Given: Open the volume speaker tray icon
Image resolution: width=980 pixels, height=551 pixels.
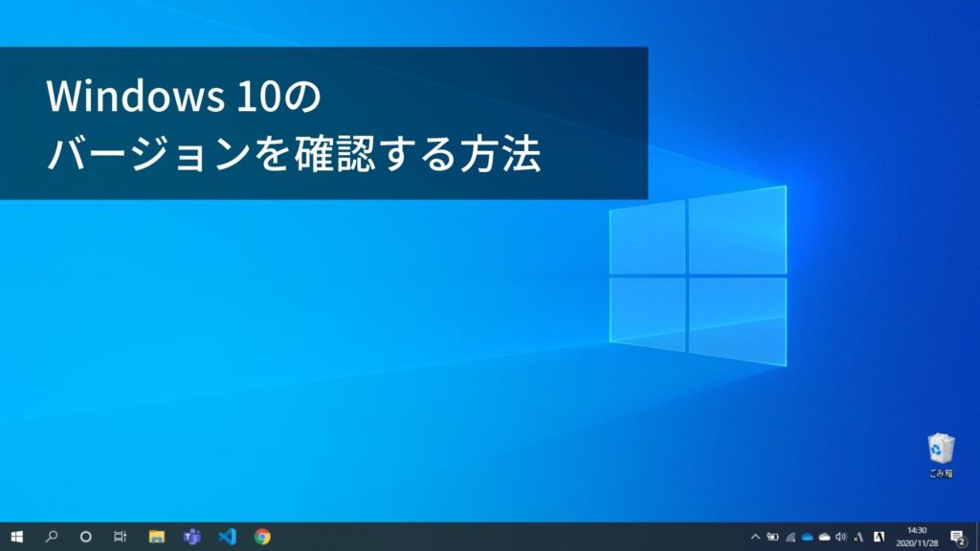Looking at the screenshot, I should pyautogui.click(x=841, y=537).
